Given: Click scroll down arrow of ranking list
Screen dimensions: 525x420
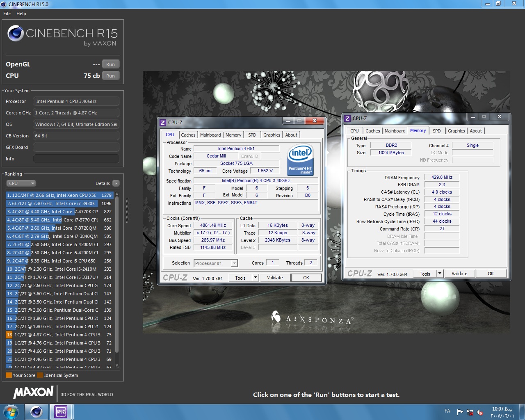Looking at the screenshot, I should point(117,365).
